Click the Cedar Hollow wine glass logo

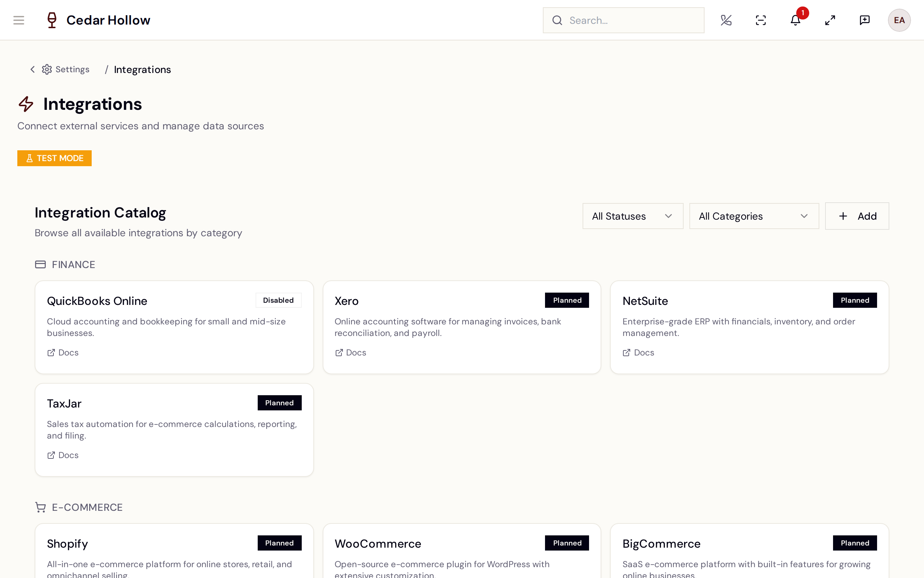(x=52, y=20)
